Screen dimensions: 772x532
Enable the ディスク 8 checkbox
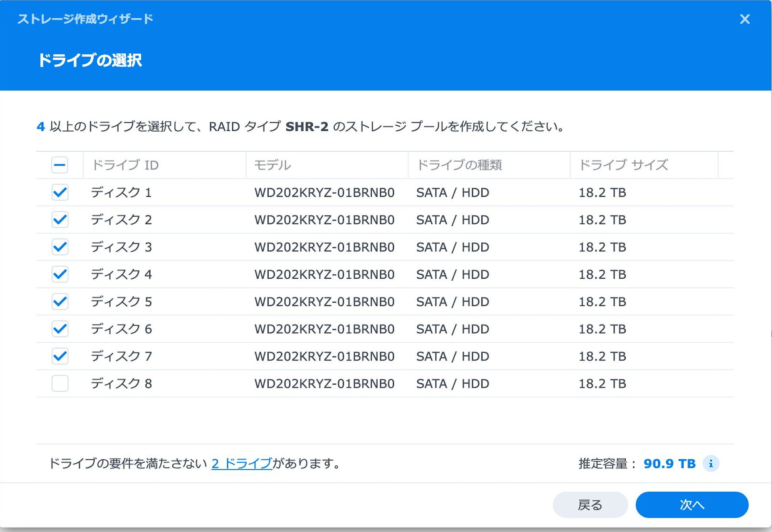point(60,383)
